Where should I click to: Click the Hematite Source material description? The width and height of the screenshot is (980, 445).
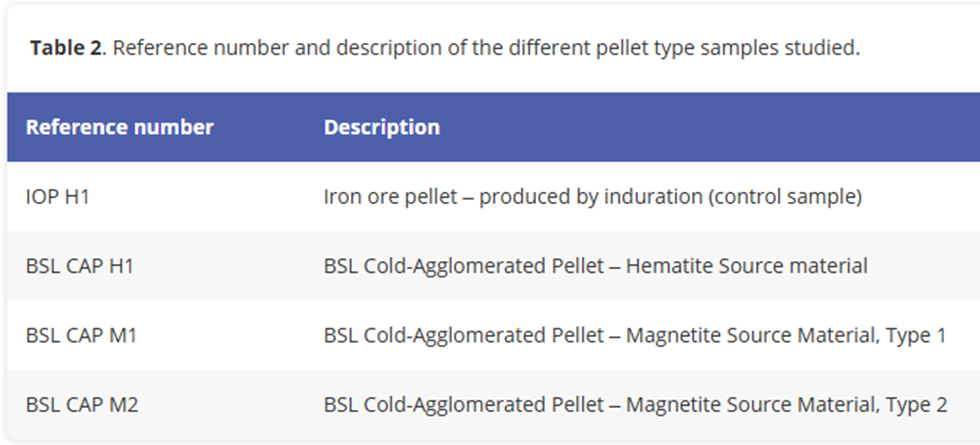[595, 266]
